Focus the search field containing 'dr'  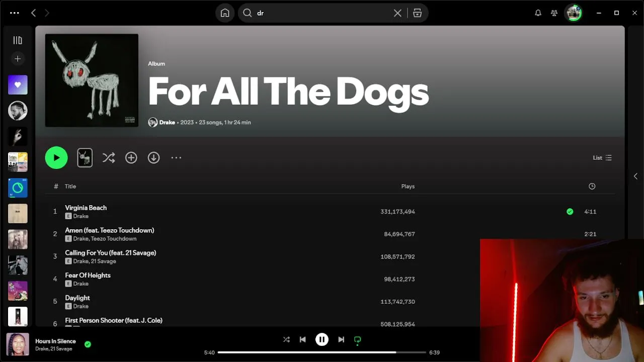click(x=322, y=13)
